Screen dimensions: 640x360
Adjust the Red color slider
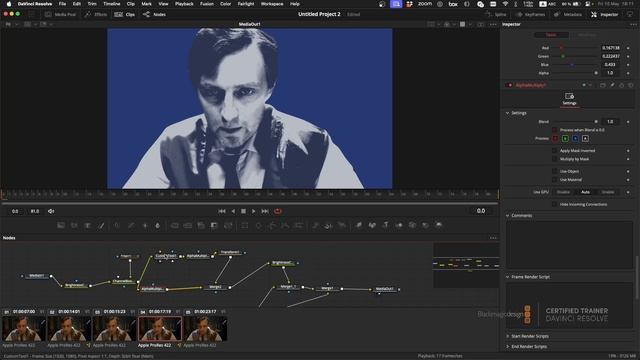pyautogui.click(x=576, y=48)
